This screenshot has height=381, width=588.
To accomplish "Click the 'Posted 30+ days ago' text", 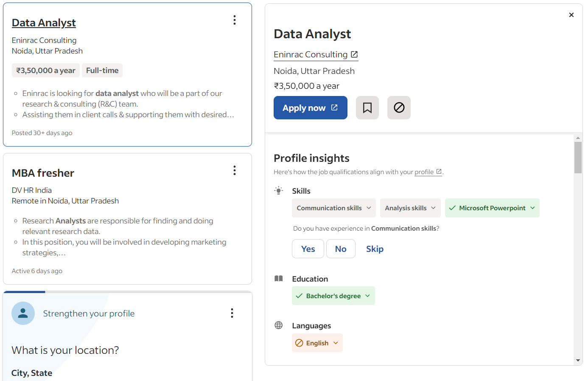I will (42, 133).
